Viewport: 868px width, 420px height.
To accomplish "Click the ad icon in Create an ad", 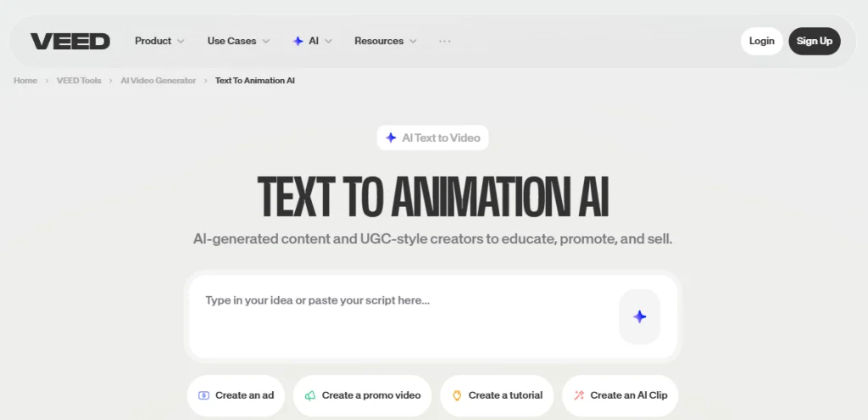I will click(x=203, y=395).
